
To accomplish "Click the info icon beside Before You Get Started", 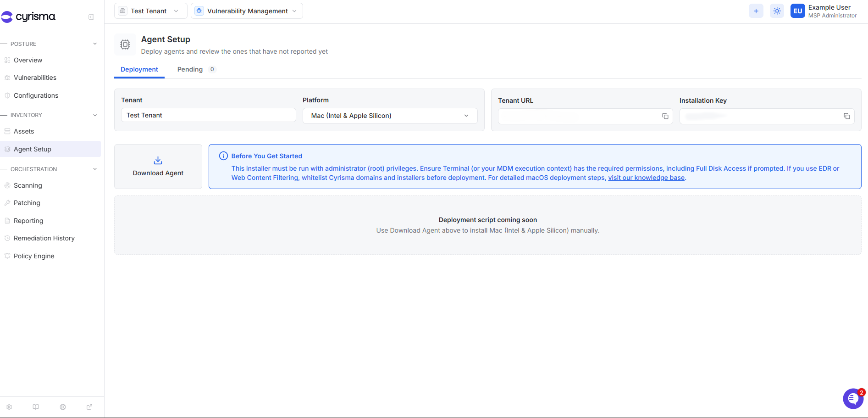I will (223, 156).
